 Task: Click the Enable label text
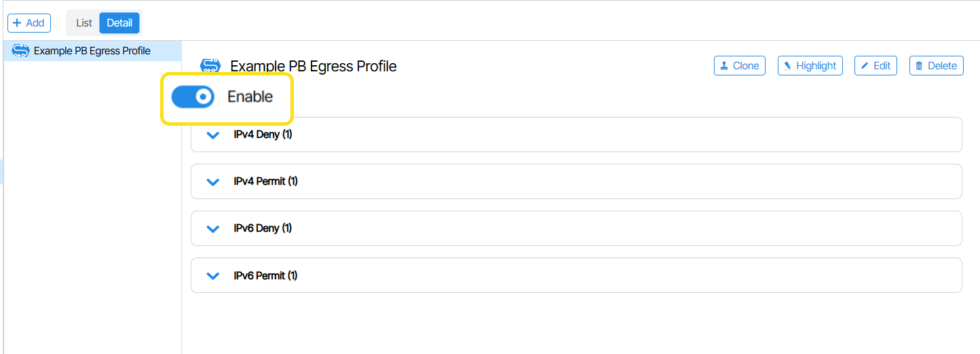pyautogui.click(x=250, y=97)
